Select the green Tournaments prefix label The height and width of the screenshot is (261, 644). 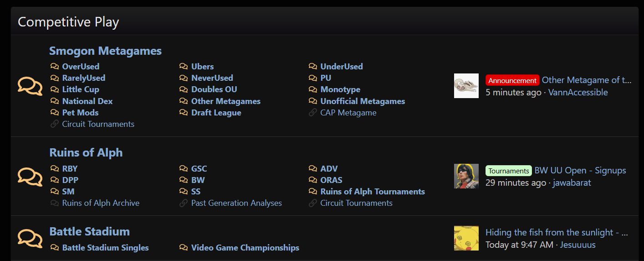pos(508,171)
